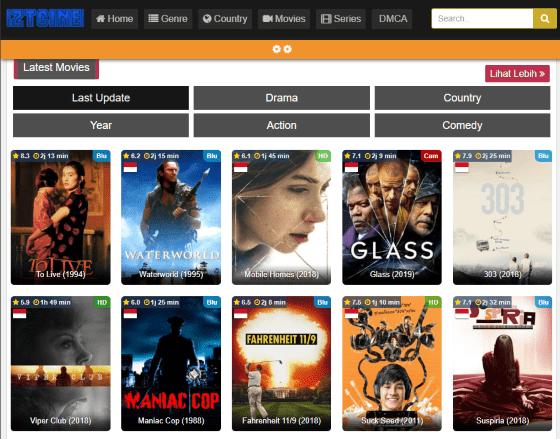Image resolution: width=560 pixels, height=439 pixels.
Task: Open the Waterworld (1995) poster
Action: coord(171,217)
